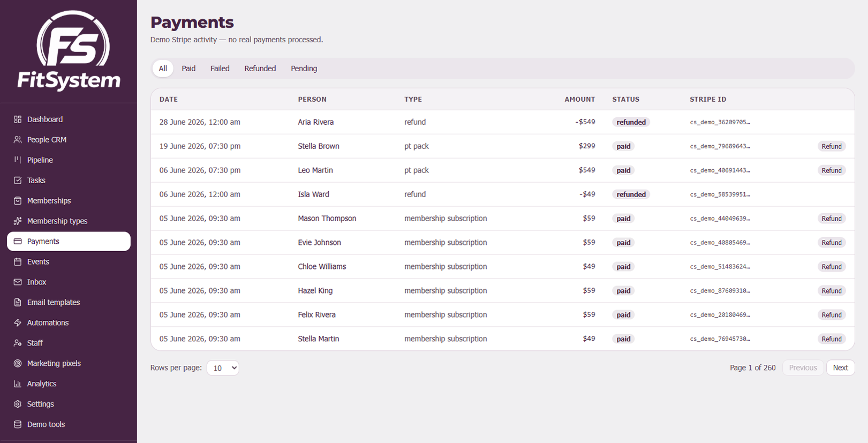Refund Evie Johnson's subscription payment
Viewport: 868px width, 443px height.
tap(832, 243)
